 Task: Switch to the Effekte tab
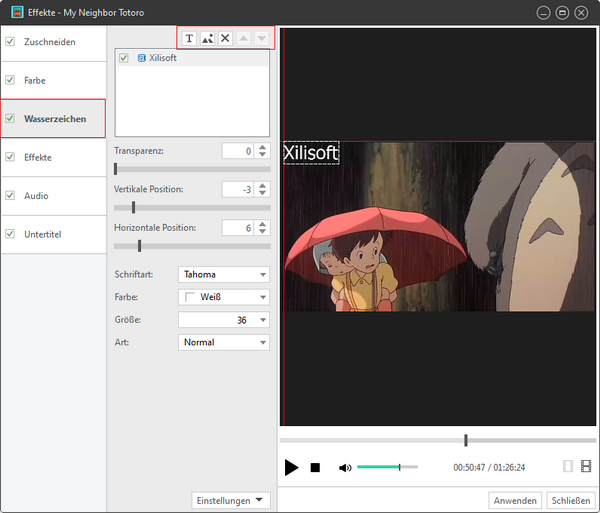(x=54, y=157)
